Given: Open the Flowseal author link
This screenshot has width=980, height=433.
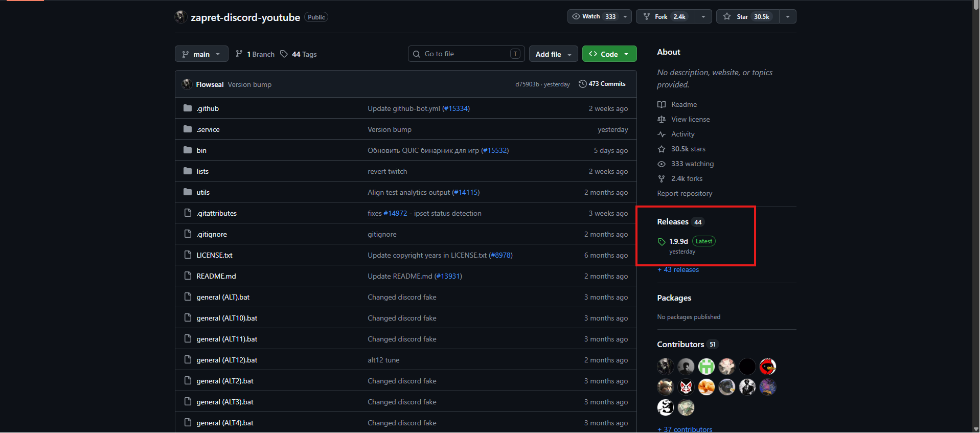Looking at the screenshot, I should tap(210, 84).
